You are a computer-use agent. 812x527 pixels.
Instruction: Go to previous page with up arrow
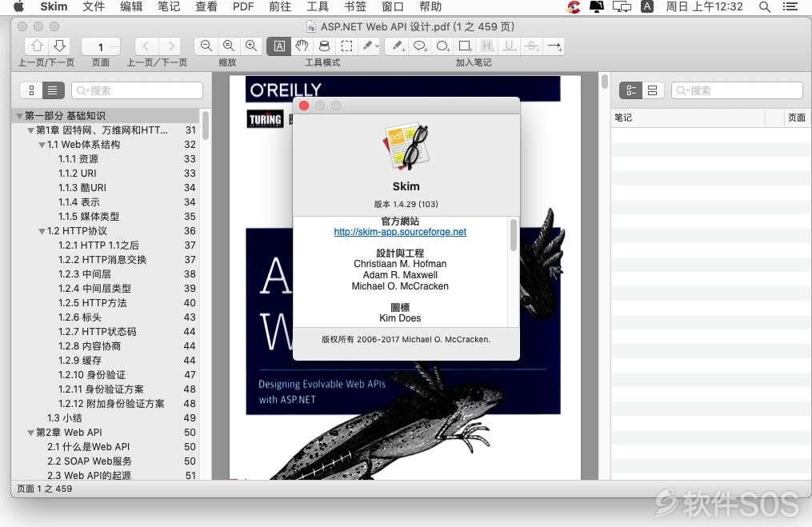(x=37, y=46)
